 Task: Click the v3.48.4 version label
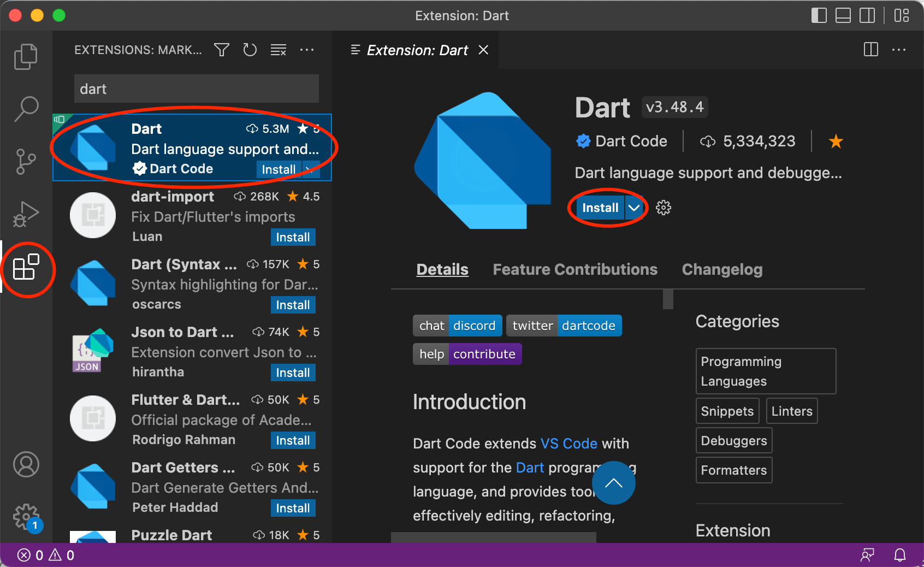(x=675, y=107)
